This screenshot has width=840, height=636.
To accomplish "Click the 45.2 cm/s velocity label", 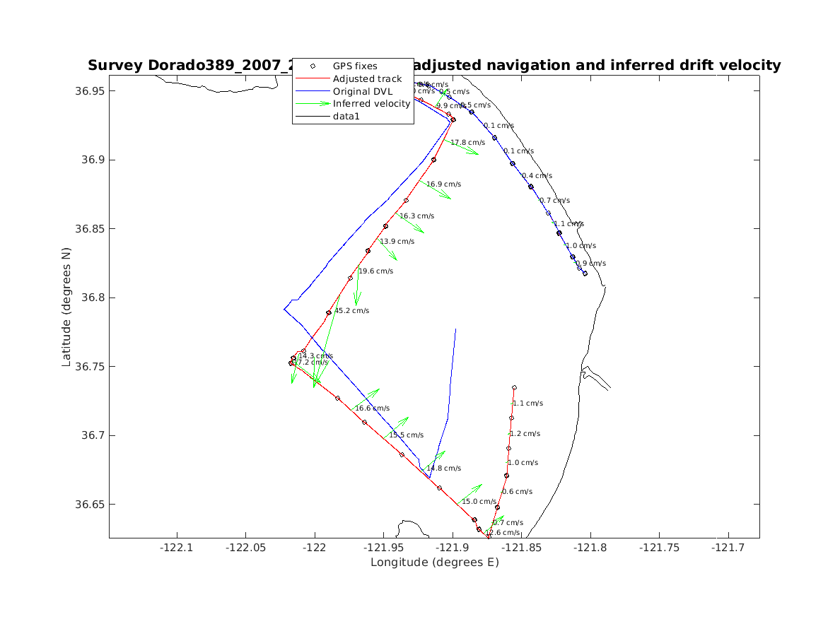I will (351, 311).
